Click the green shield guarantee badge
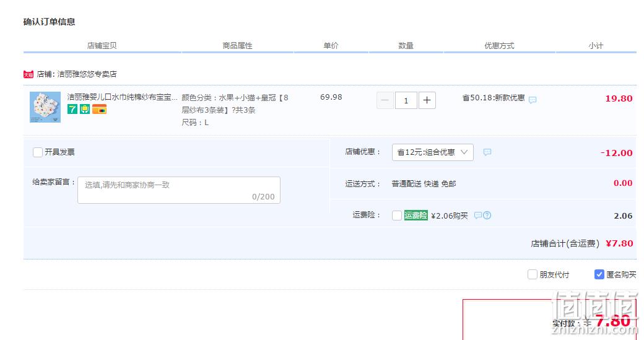 [x=85, y=109]
